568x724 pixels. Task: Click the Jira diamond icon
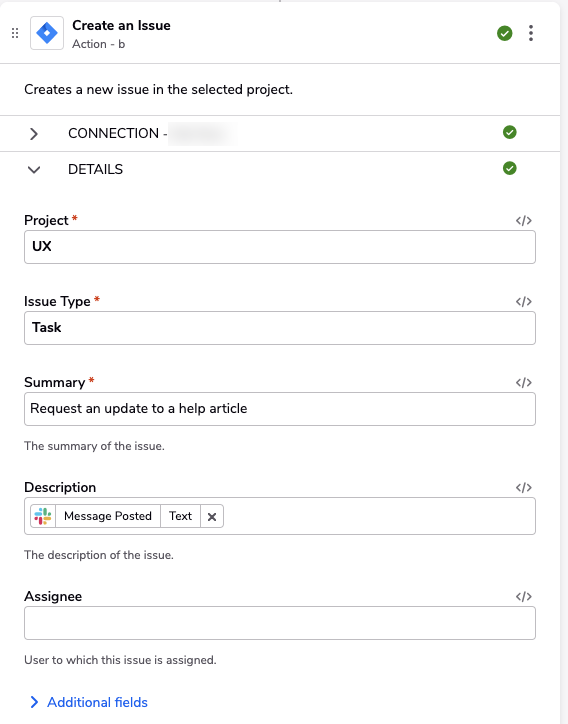coord(47,33)
